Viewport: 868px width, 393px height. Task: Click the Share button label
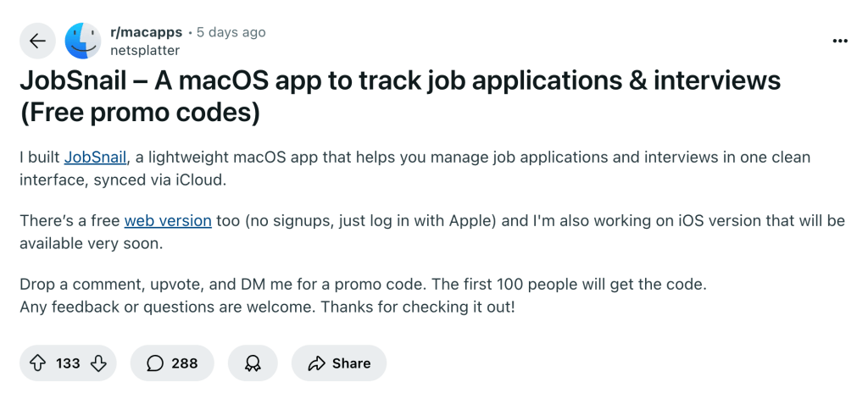[352, 363]
